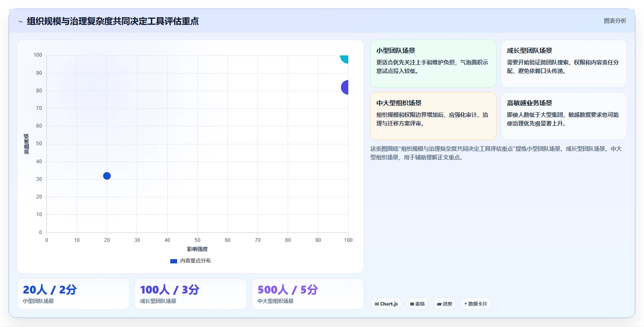Click the 成长型团队场景 label under 100人 / 3分
This screenshot has width=644, height=327.
coord(158,301)
